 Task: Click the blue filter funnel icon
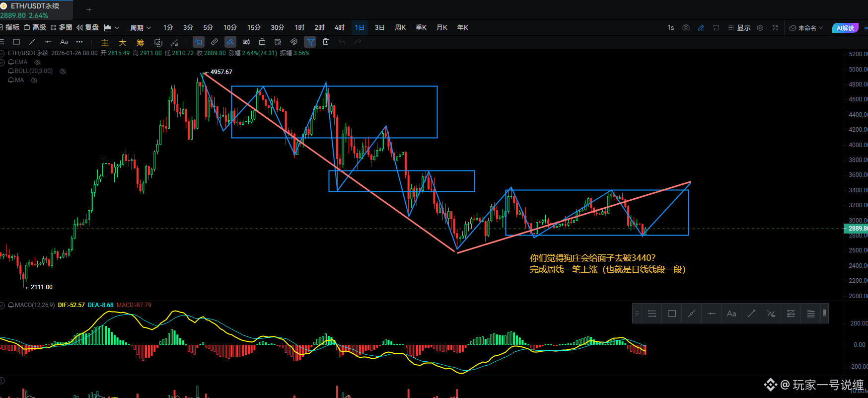[310, 42]
